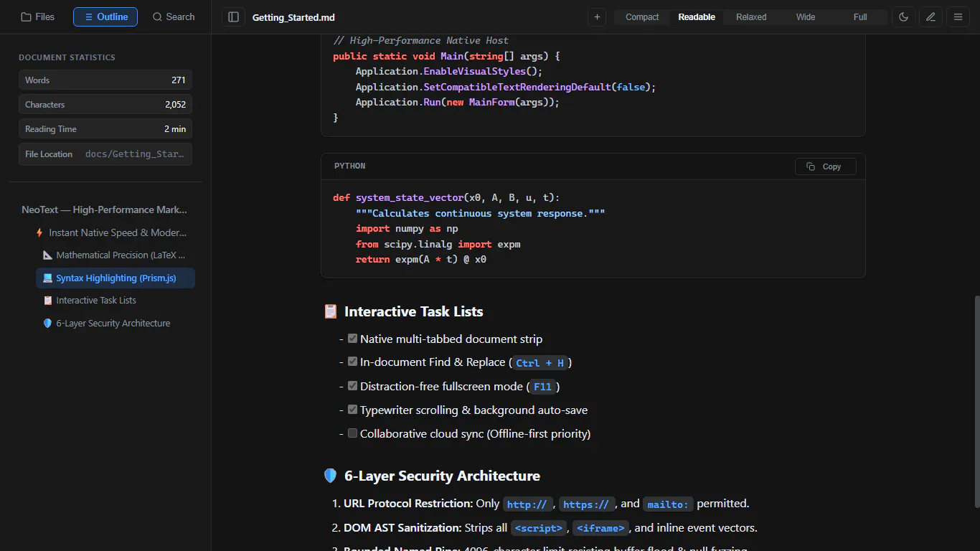The image size is (980, 551).
Task: Click the mailto: inline code chip
Action: point(668,504)
